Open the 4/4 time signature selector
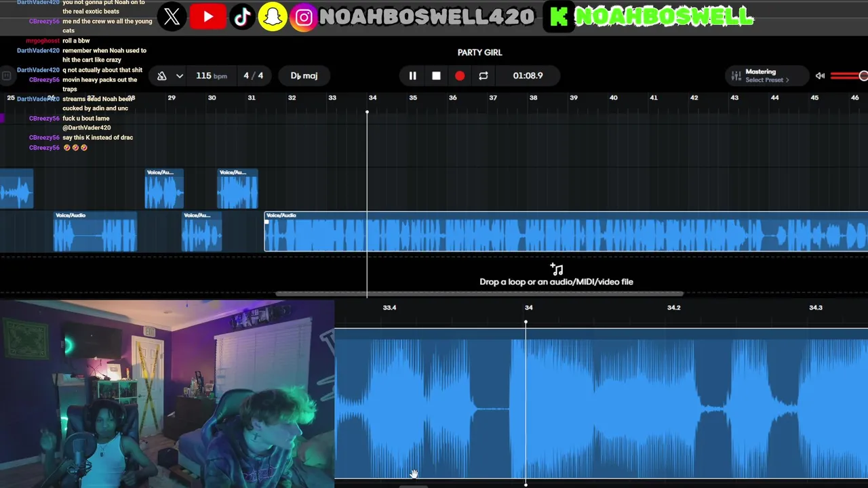The height and width of the screenshot is (488, 868). point(253,76)
